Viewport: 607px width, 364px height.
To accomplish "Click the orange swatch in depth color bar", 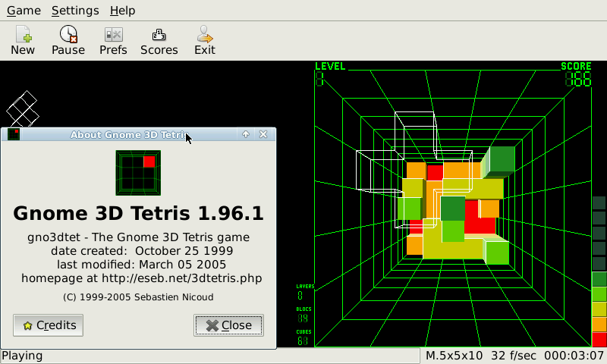I will [599, 325].
